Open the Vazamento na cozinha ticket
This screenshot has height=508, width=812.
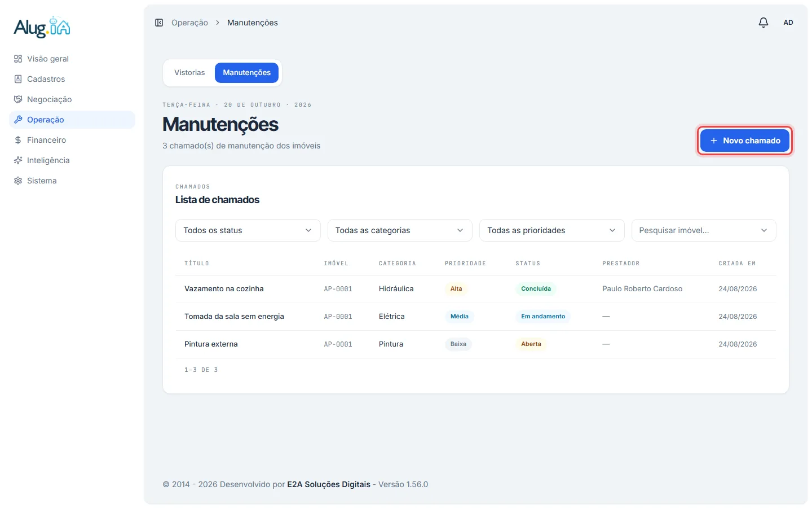coord(224,289)
